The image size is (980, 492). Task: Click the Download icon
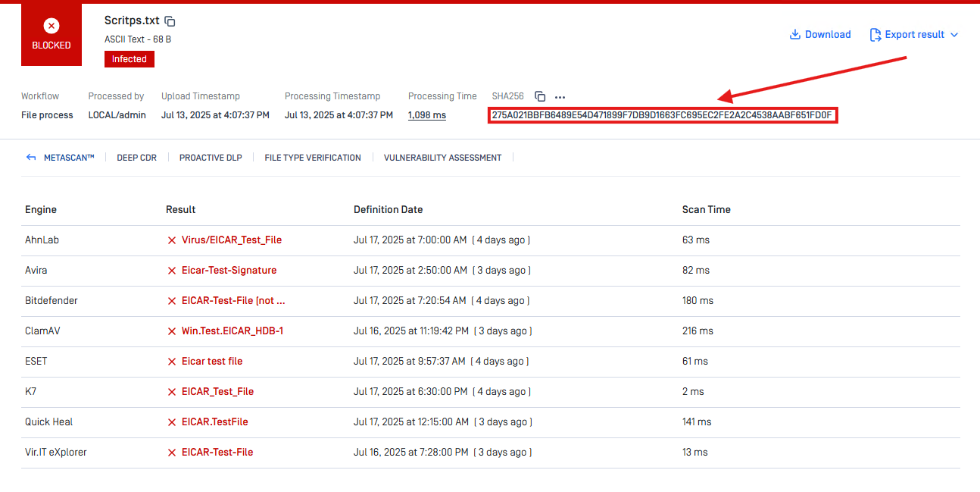click(795, 34)
